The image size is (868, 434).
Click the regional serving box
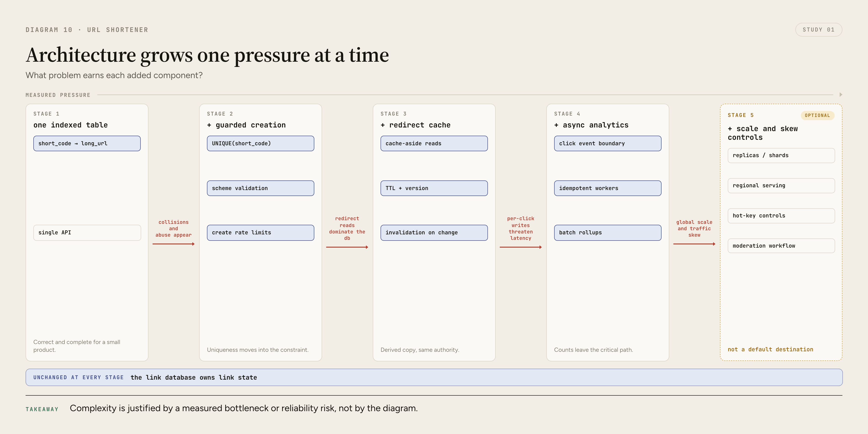point(781,186)
